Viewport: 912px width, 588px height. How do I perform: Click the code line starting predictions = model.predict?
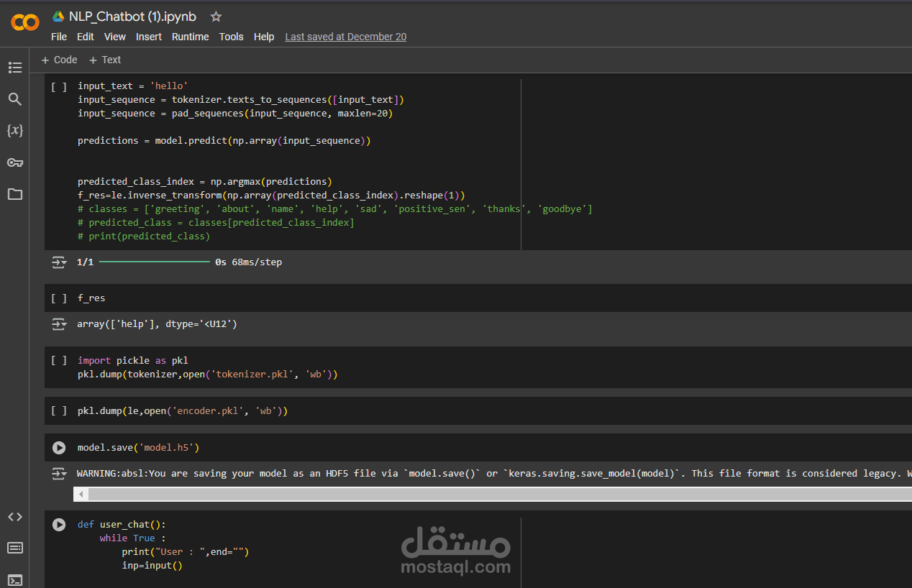(224, 141)
